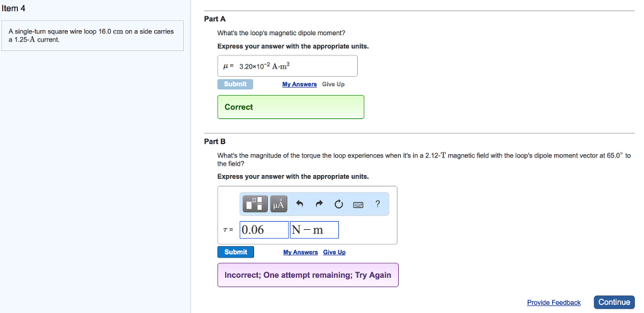Image resolution: width=644 pixels, height=313 pixels.
Task: Submit the Part B torque answer
Action: pyautogui.click(x=236, y=252)
